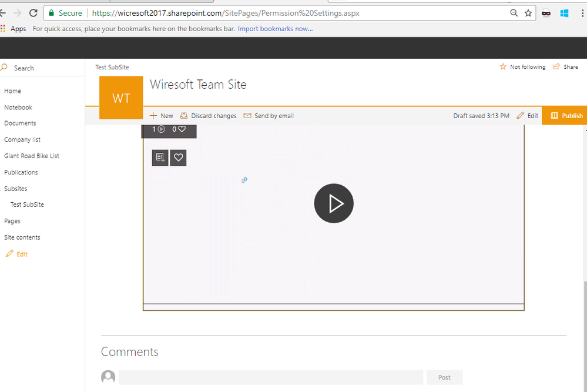
Task: Open Chrome three-dot menu
Action: pos(582,13)
